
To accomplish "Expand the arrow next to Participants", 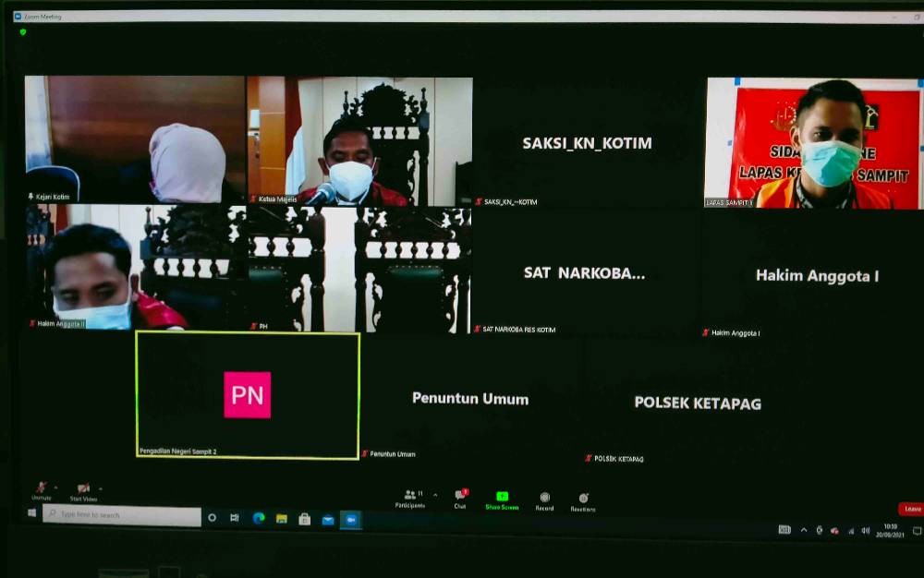I will [x=435, y=496].
